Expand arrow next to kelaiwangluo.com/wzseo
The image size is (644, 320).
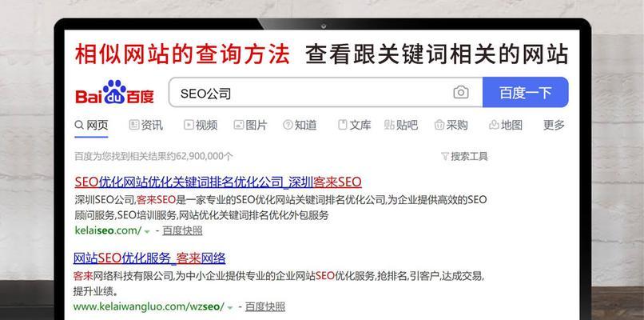click(230, 308)
